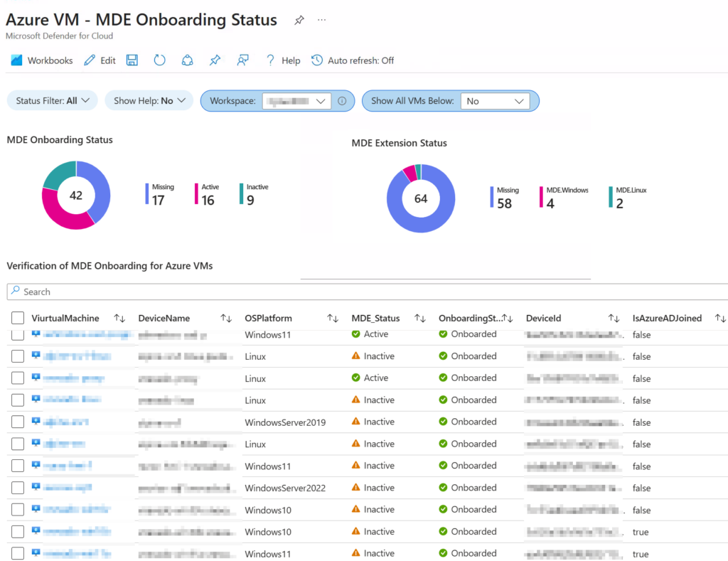Check the select-all checkbox in table header
This screenshot has width=728, height=561.
click(18, 319)
